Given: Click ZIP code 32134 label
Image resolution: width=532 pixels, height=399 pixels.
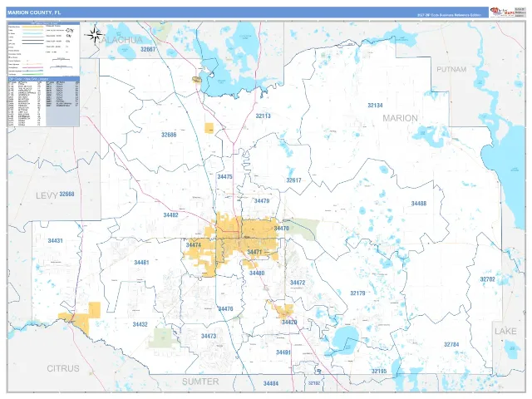Looking at the screenshot, I should pyautogui.click(x=375, y=106).
